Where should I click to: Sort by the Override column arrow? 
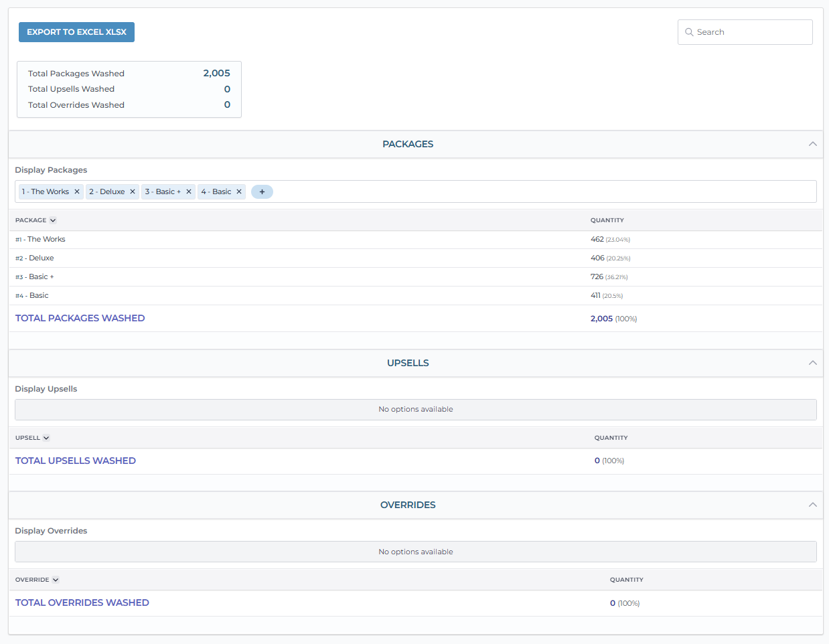coord(56,580)
